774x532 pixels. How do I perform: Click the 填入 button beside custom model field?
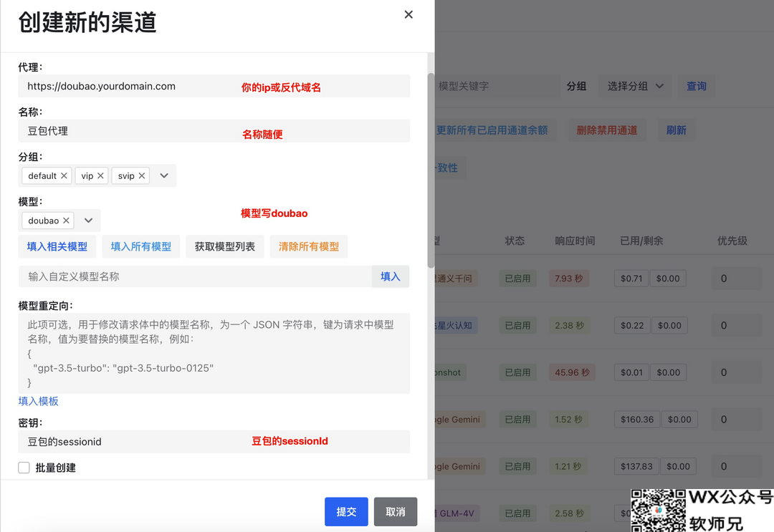pyautogui.click(x=390, y=276)
